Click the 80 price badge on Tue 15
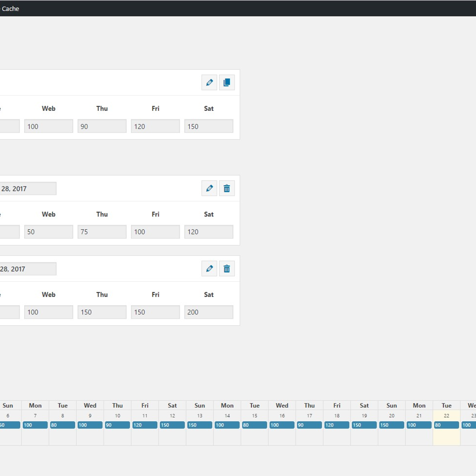This screenshot has width=476, height=476. point(255,425)
